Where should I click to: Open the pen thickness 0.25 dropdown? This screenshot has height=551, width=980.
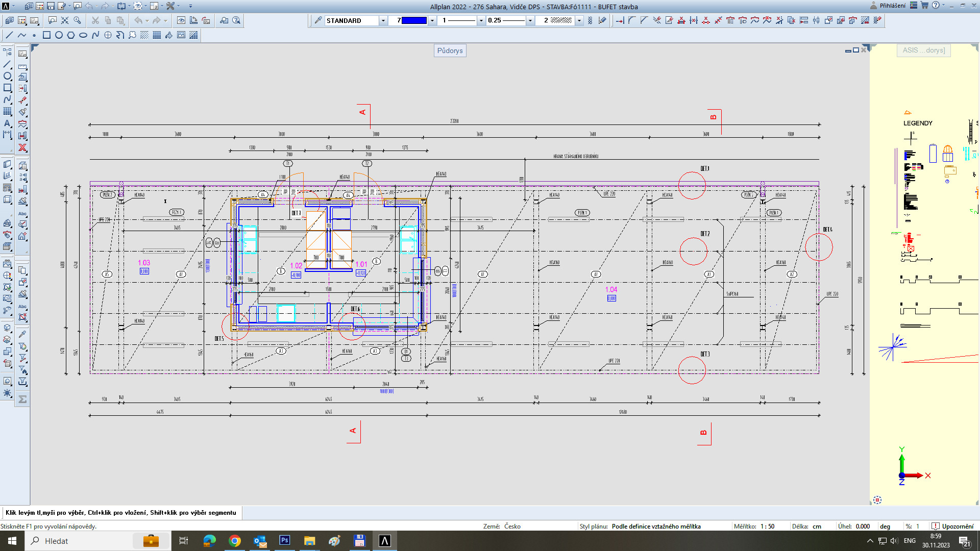click(x=530, y=20)
